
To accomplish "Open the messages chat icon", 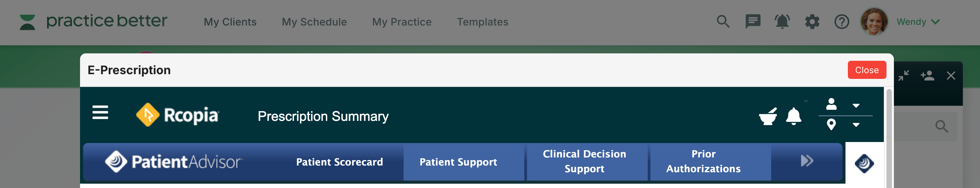I will click(x=753, y=21).
